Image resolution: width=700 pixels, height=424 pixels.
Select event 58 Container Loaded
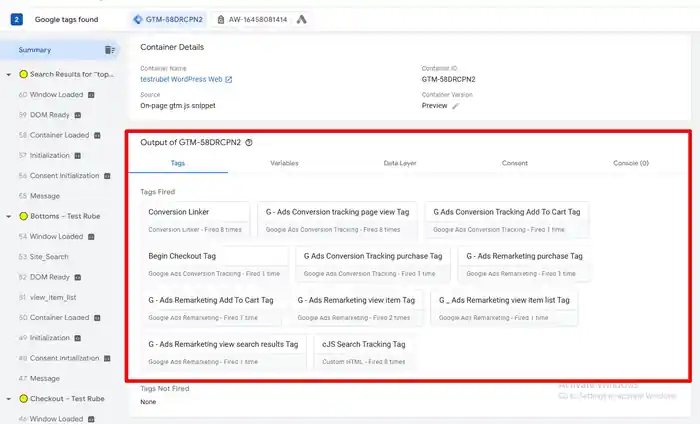pos(54,135)
